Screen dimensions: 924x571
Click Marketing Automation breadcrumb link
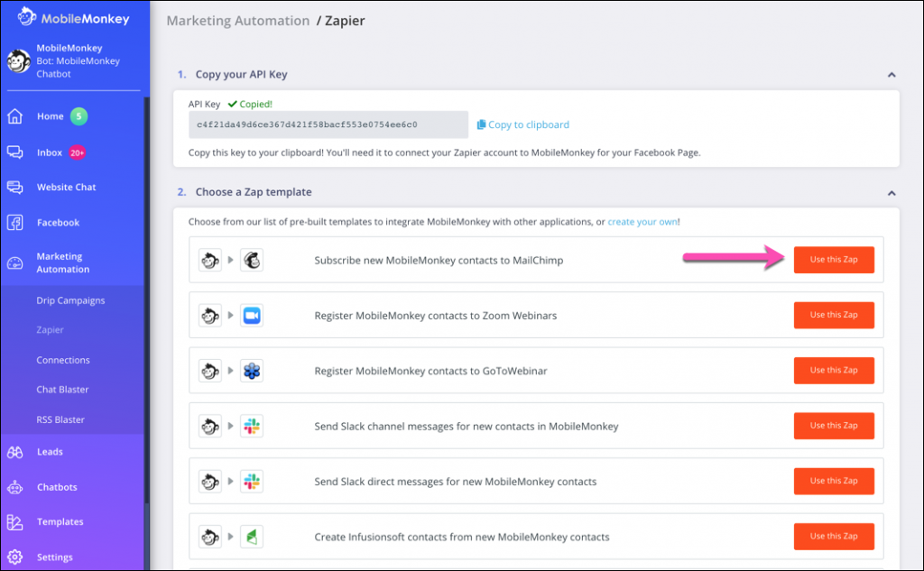tap(238, 21)
